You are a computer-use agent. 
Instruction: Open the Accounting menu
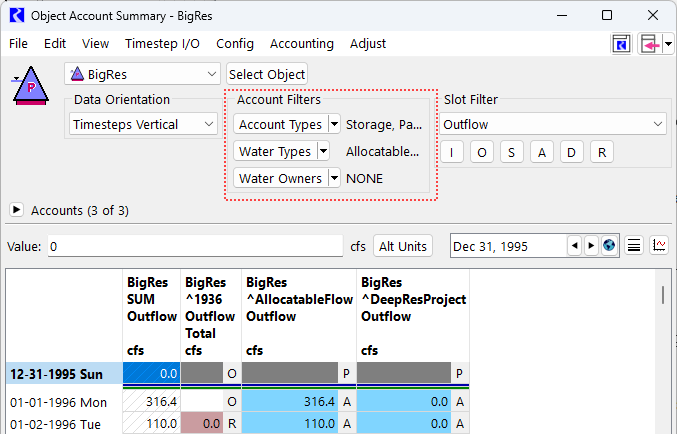click(301, 44)
